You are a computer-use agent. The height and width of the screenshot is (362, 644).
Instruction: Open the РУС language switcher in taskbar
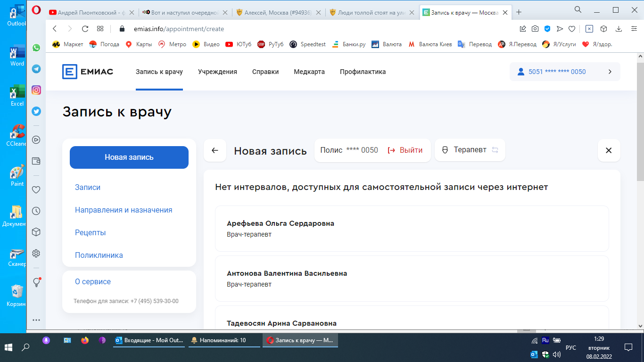coord(570,348)
